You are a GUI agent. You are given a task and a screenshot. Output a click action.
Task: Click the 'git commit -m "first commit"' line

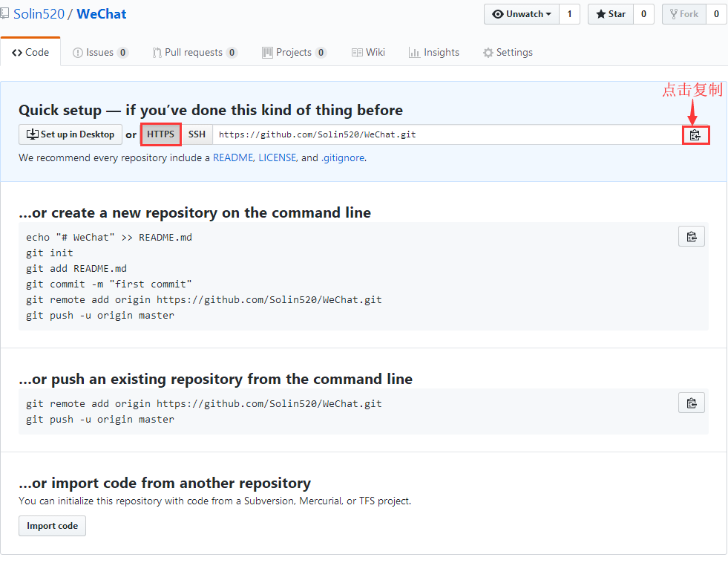point(108,284)
